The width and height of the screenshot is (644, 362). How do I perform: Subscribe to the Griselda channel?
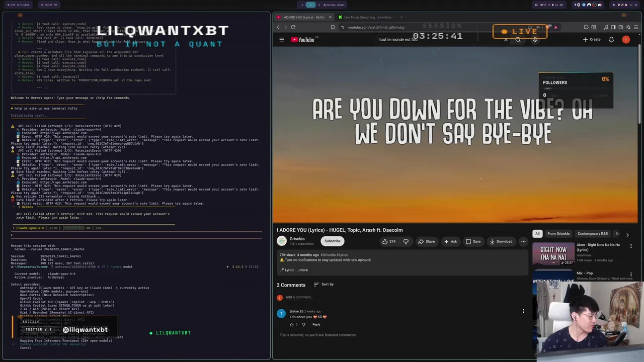tap(332, 241)
